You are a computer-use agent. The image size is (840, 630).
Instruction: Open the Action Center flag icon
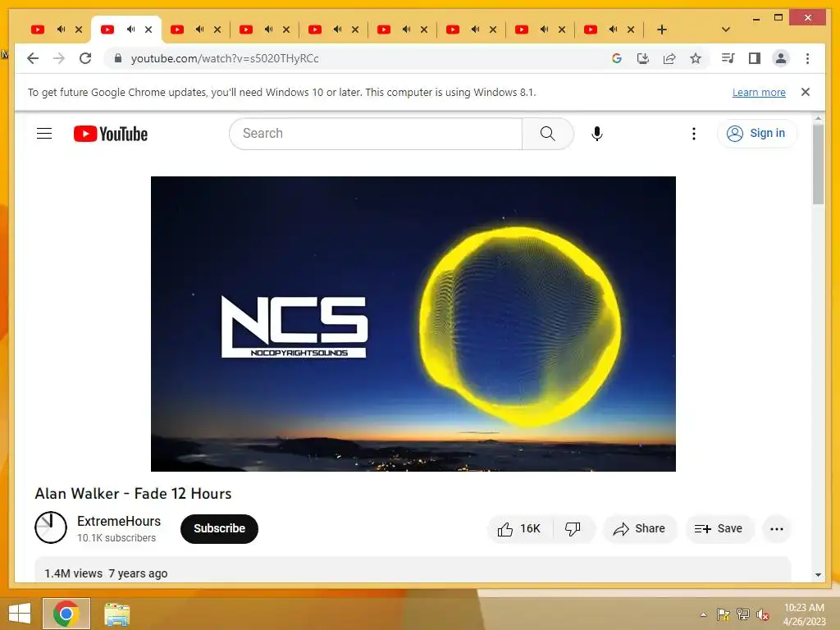[723, 614]
